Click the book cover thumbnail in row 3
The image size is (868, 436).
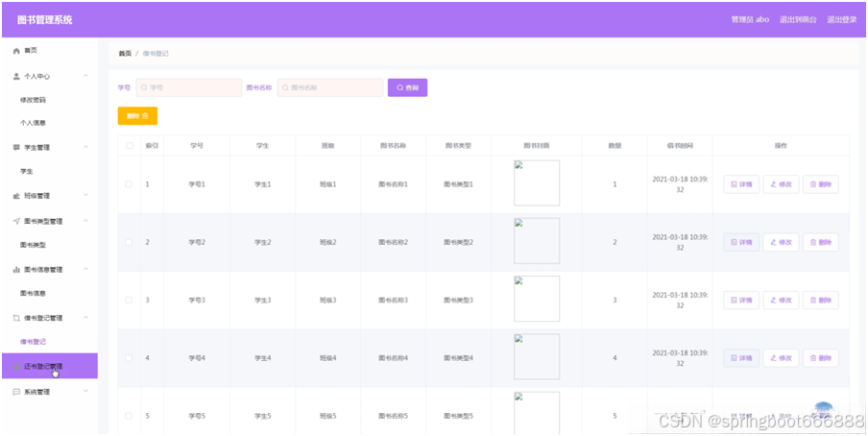pyautogui.click(x=537, y=299)
